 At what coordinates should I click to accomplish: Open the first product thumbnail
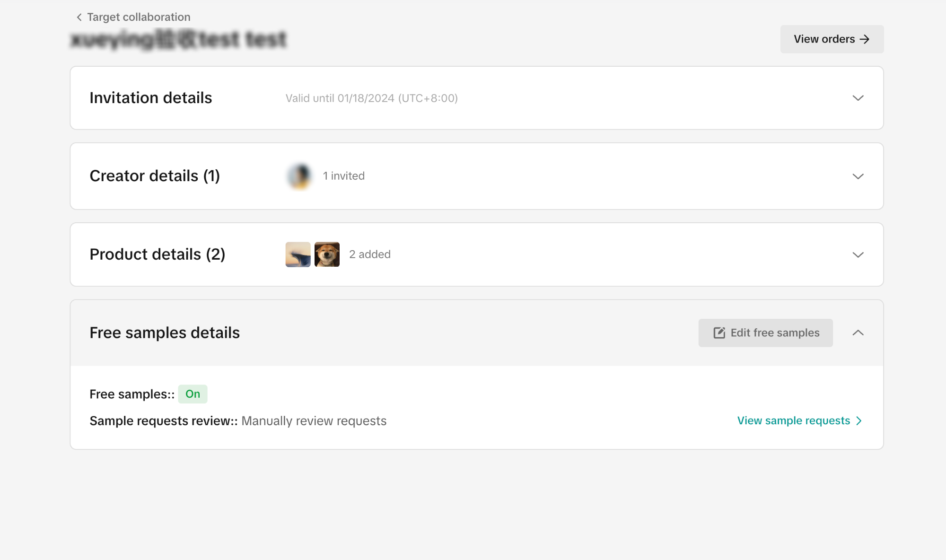(298, 254)
